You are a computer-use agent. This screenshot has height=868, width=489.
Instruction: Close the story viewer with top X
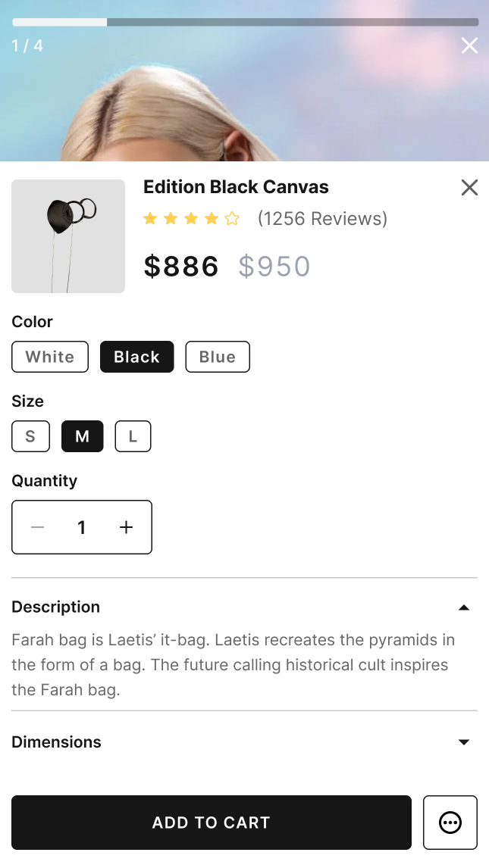point(469,46)
